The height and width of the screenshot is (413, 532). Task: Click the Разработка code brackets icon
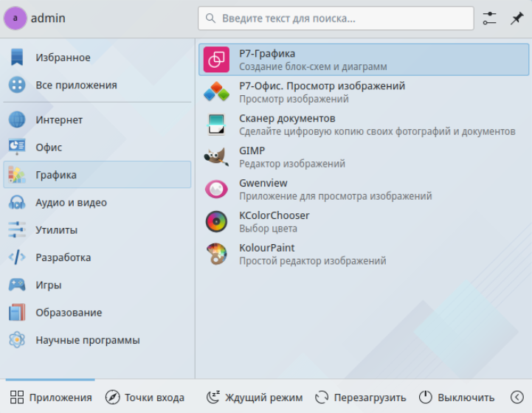tap(17, 257)
